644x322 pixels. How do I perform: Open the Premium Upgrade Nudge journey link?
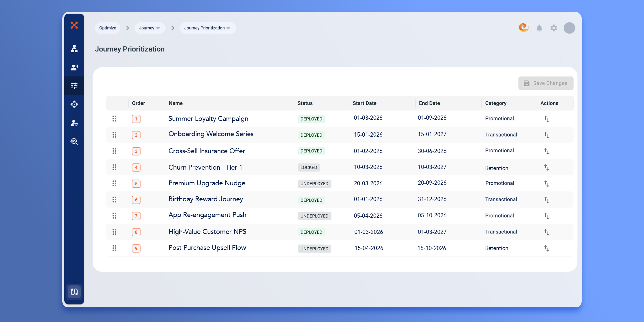point(207,183)
